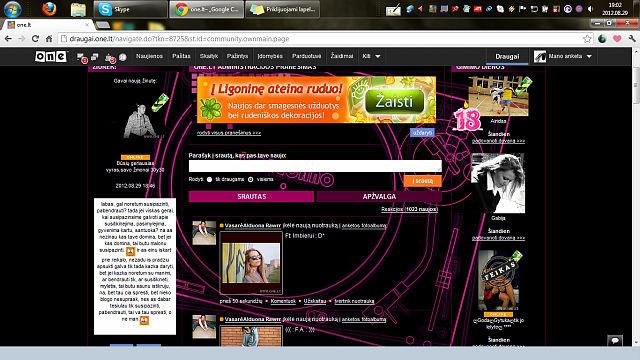640x360 pixels.
Task: Switch to the Draugai tab
Action: point(507,57)
